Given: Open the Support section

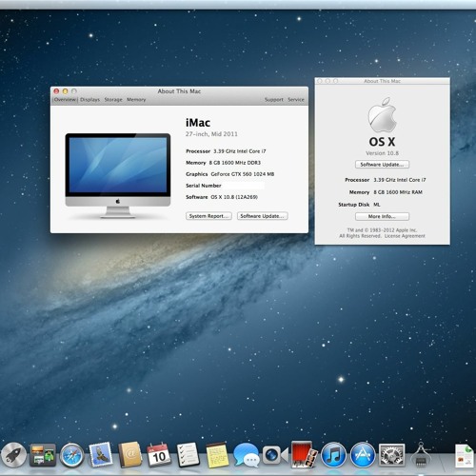Looking at the screenshot, I should click(x=274, y=100).
